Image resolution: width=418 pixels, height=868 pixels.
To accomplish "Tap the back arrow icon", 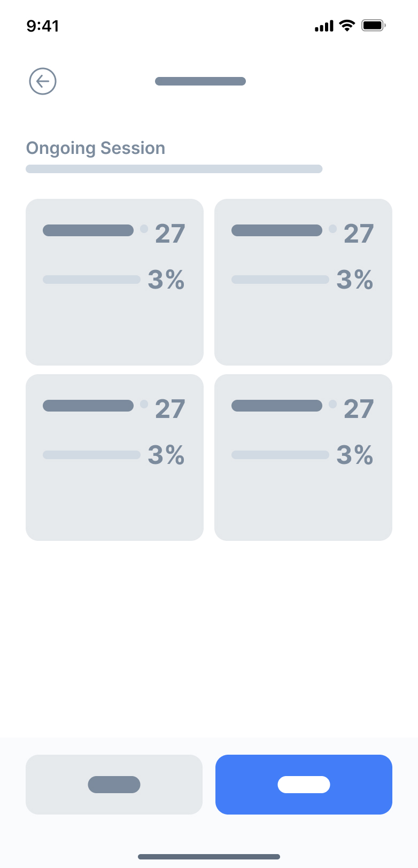I will tap(43, 81).
